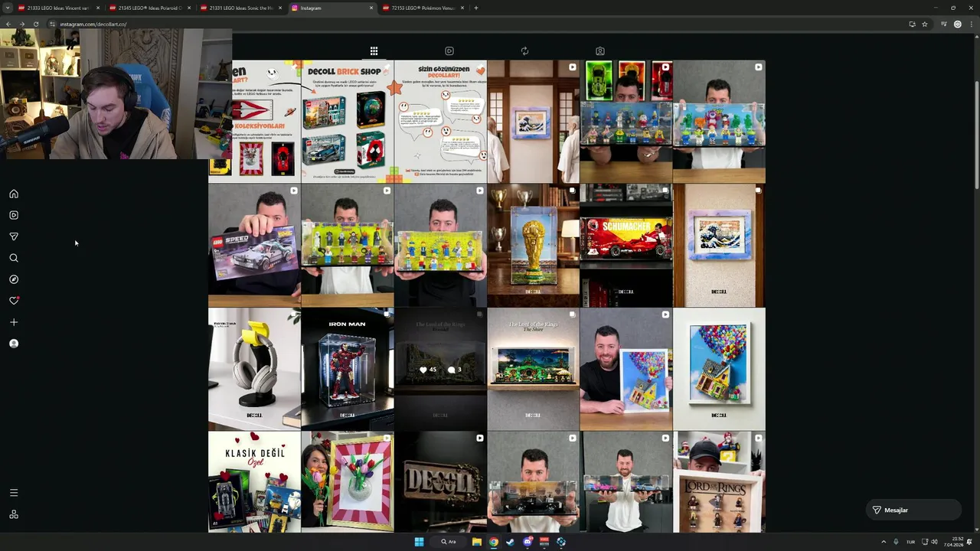Viewport: 980px width, 551px height.
Task: Open the hovered post showing 45 likes
Action: (440, 369)
